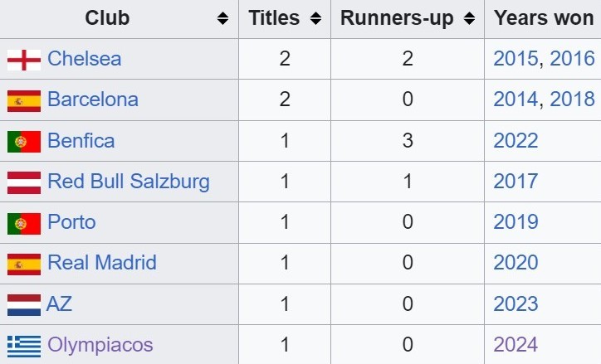This screenshot has height=364, width=601.
Task: Click the Years won column header
Action: click(x=544, y=19)
